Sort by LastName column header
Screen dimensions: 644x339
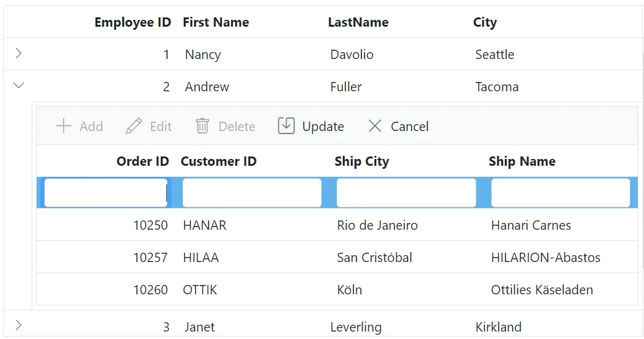tap(358, 22)
